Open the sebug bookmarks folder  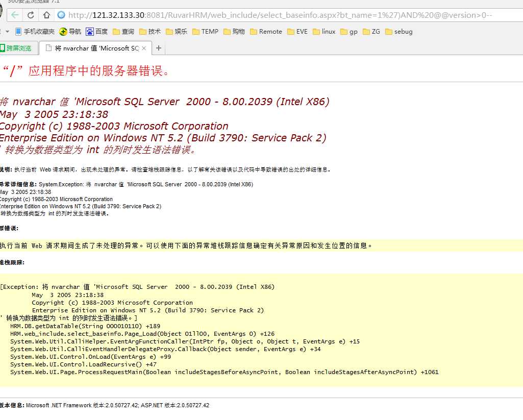click(x=399, y=32)
